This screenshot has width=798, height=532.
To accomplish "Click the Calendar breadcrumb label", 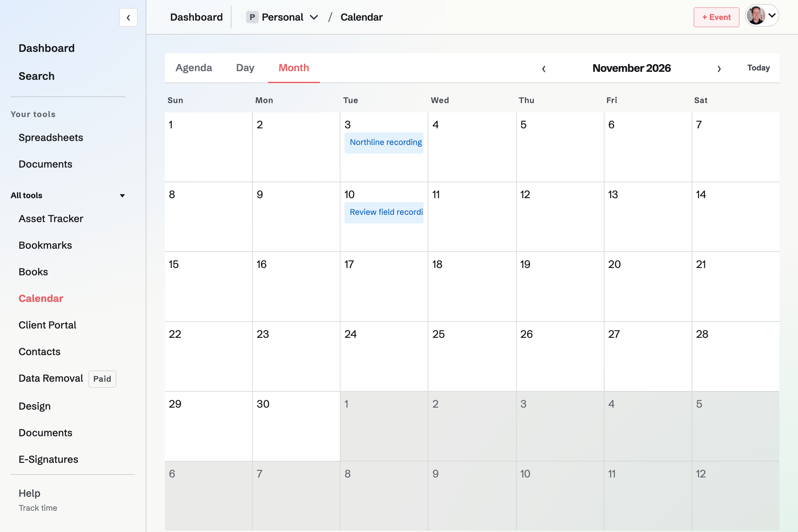I will pyautogui.click(x=361, y=17).
